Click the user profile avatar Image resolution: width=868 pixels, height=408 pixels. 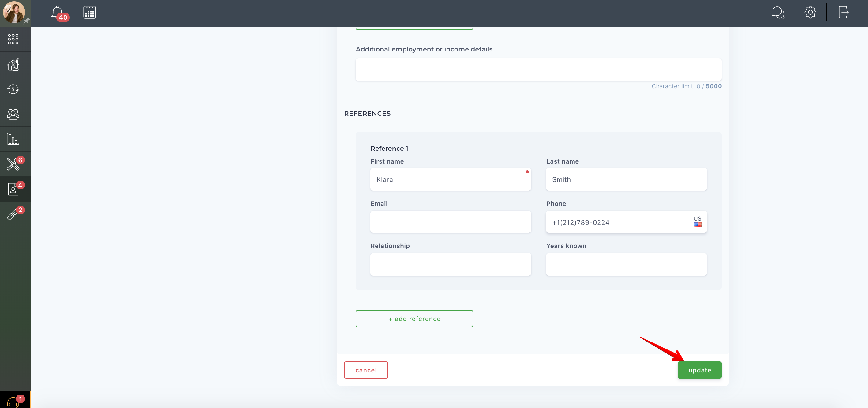click(14, 12)
